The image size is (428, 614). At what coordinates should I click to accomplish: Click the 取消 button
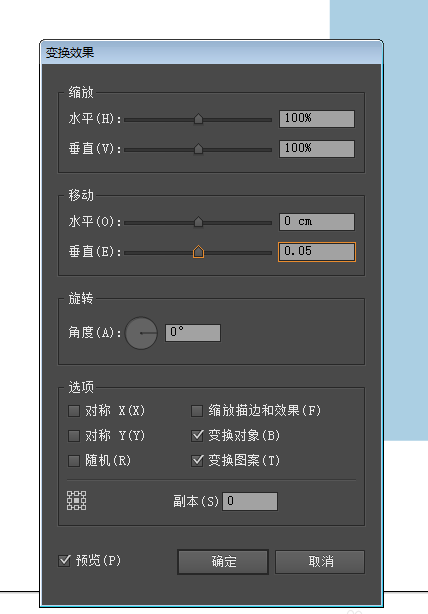[320, 562]
